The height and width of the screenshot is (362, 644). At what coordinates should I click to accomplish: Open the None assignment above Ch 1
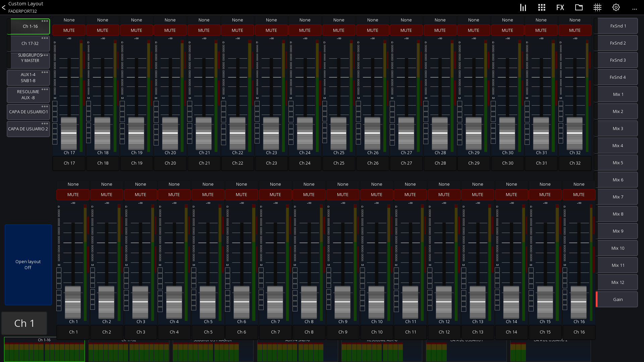(x=73, y=184)
